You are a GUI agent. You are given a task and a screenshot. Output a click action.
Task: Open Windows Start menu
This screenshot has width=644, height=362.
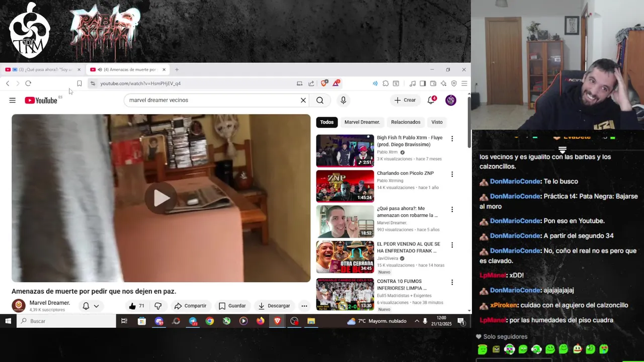coord(8,321)
